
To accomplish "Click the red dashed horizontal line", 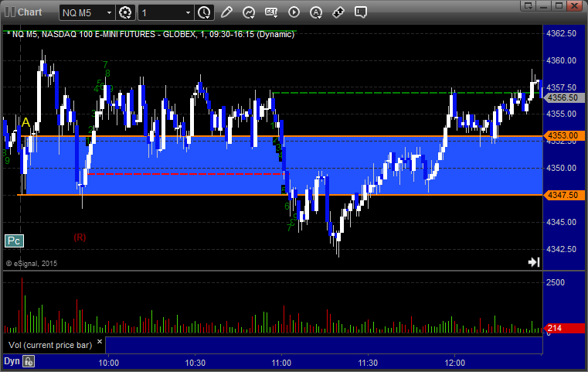I will click(x=188, y=174).
